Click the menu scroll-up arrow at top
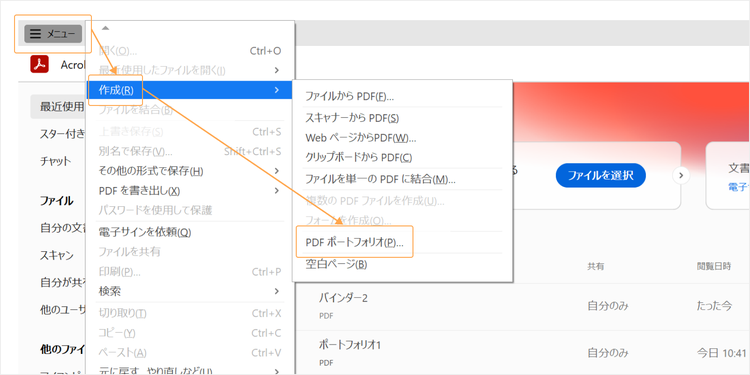The image size is (750, 375). (106, 28)
